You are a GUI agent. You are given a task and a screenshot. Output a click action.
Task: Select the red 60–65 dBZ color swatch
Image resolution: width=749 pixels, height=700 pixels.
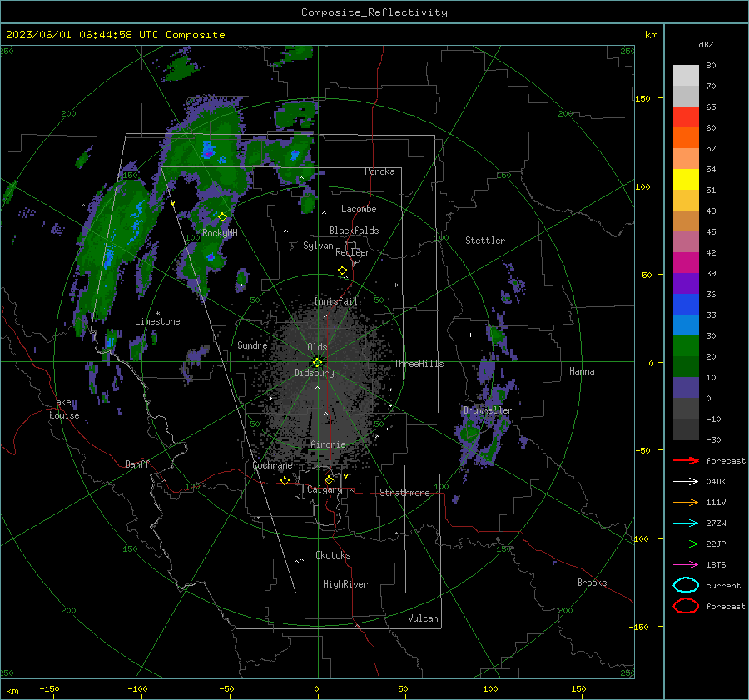click(x=686, y=117)
